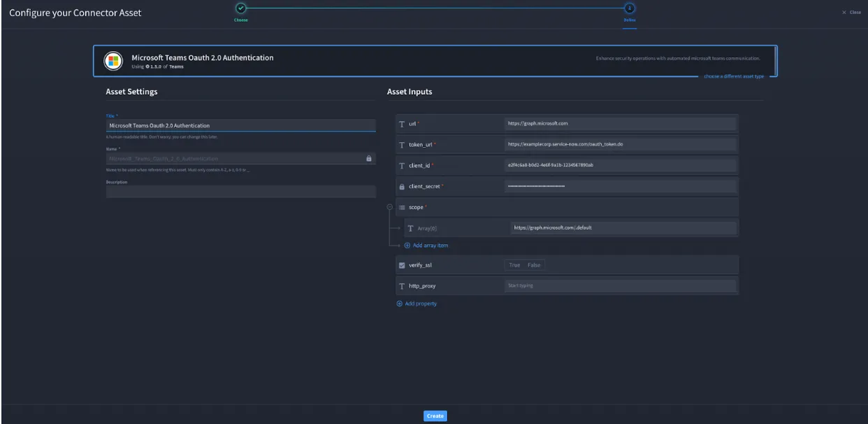Click the text-type icon beside client_id
The image size is (868, 424).
pos(402,165)
